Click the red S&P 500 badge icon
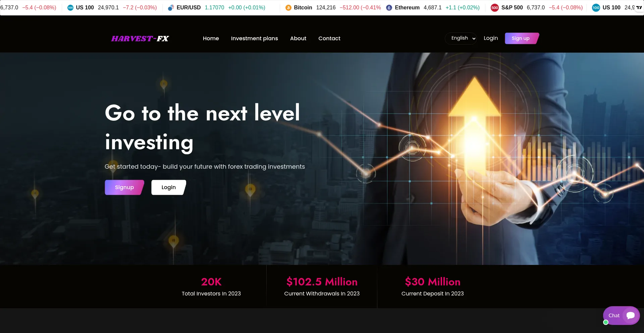Screen dimensions: 644x333 pyautogui.click(x=495, y=8)
